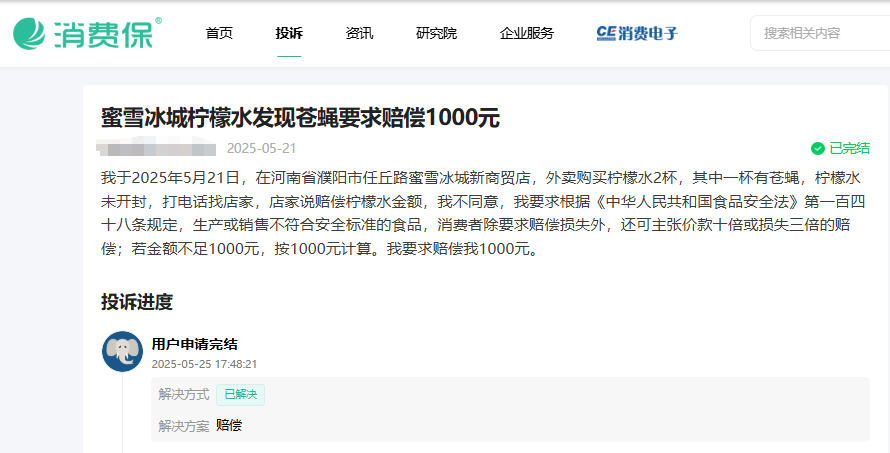The height and width of the screenshot is (453, 890).
Task: Click the 消费保 logo
Action: [88, 33]
